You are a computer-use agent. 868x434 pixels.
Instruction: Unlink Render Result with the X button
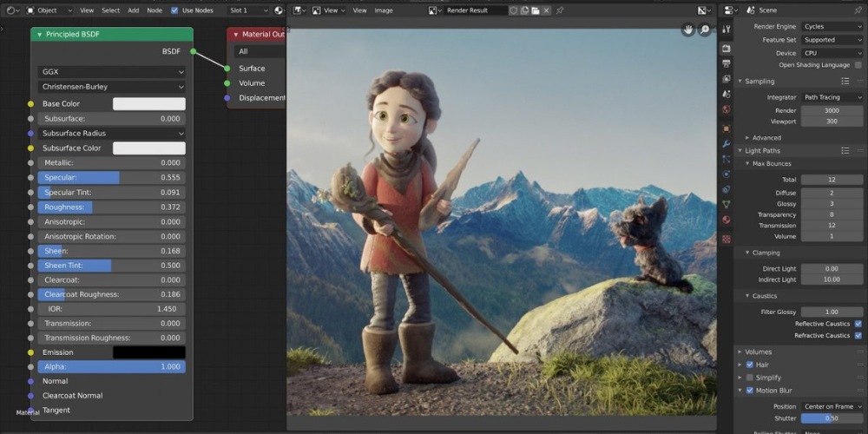(548, 10)
